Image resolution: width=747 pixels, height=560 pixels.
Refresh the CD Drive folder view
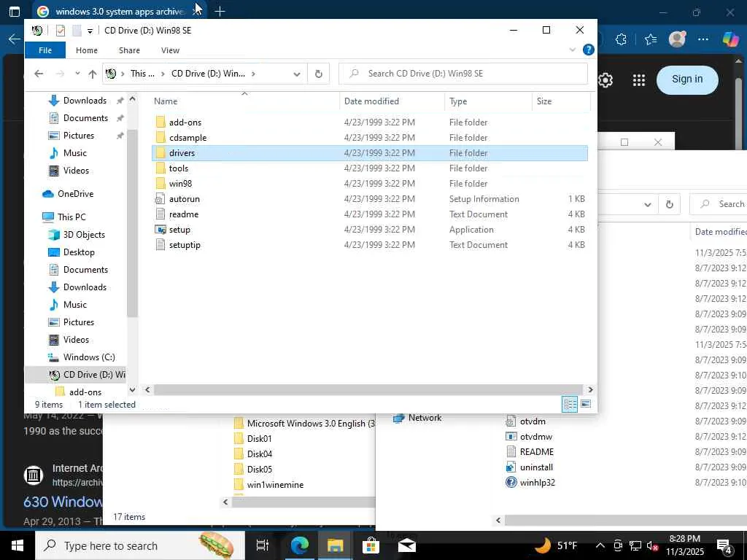coord(318,74)
